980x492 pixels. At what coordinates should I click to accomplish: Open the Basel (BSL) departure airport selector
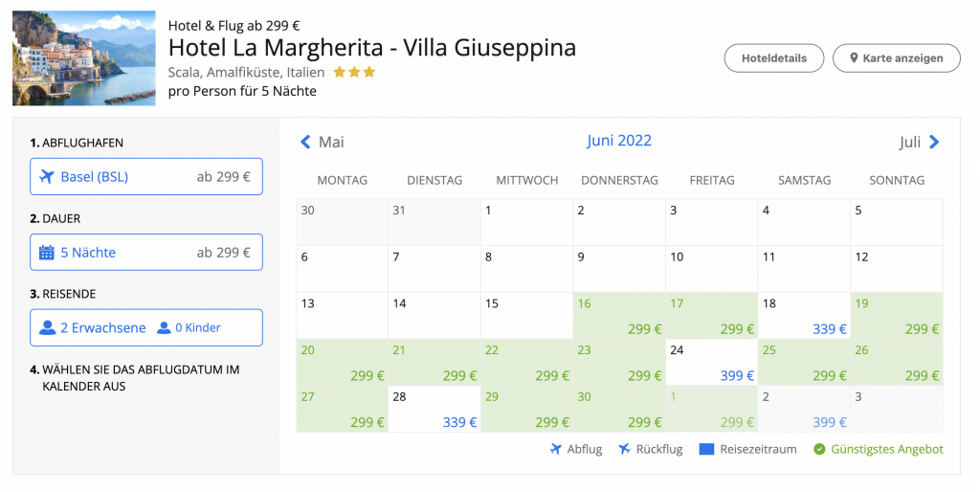click(145, 176)
